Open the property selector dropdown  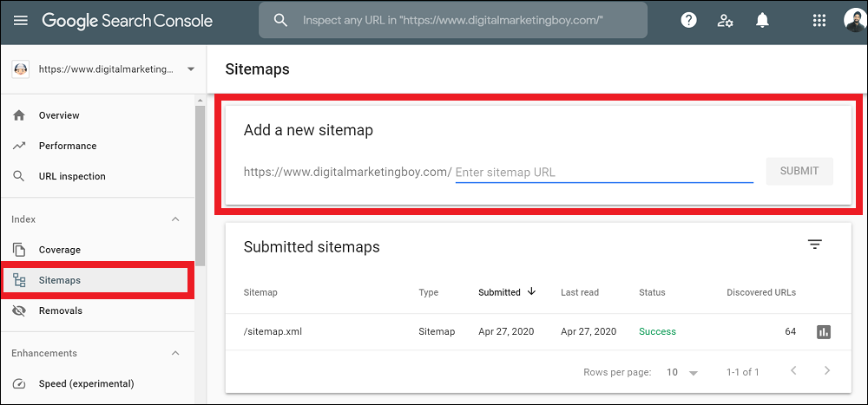pos(191,69)
